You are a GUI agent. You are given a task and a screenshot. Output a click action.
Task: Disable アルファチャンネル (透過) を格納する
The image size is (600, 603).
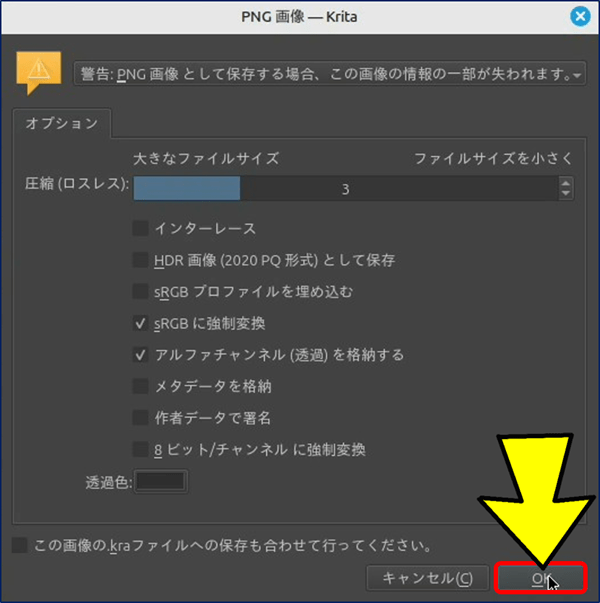coord(141,355)
